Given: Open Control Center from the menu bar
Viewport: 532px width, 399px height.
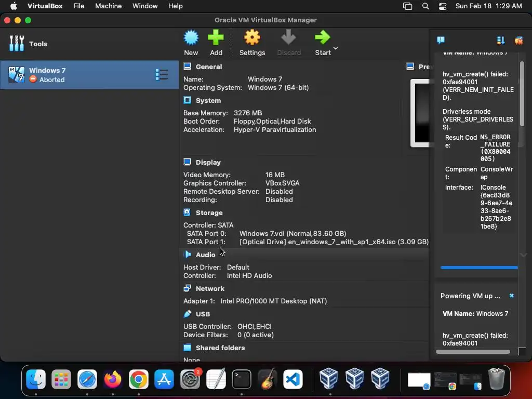Looking at the screenshot, I should pos(443,6).
